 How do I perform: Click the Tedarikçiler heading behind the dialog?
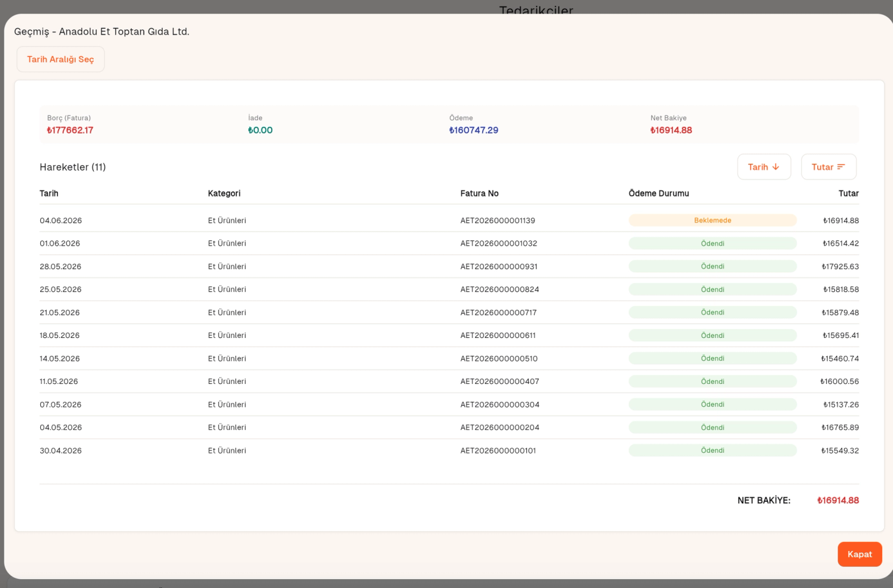point(536,10)
